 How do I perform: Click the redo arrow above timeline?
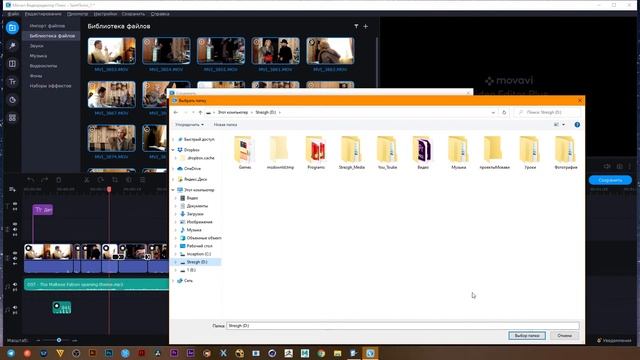(44, 180)
